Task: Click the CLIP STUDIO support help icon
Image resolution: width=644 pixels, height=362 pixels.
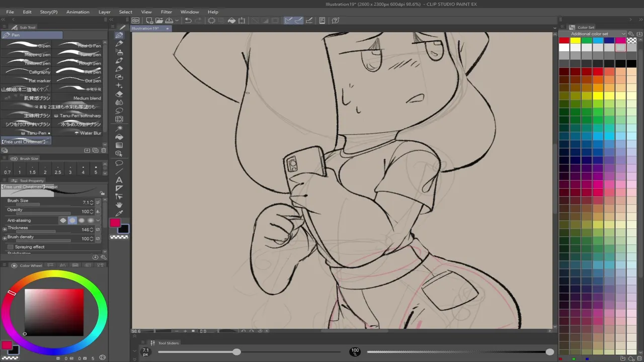Action: point(336,21)
